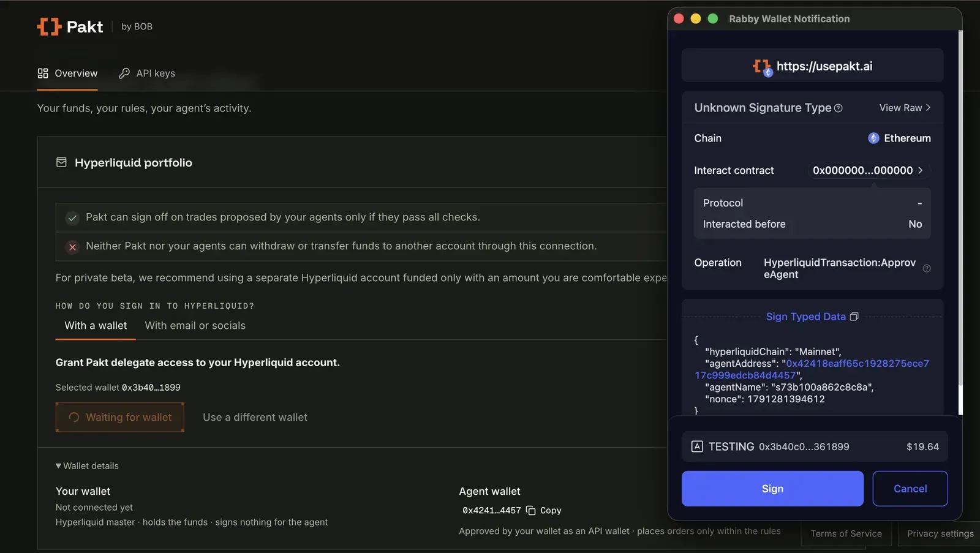Click the green checkmark icon for checks rule
The width and height of the screenshot is (980, 553).
click(72, 218)
